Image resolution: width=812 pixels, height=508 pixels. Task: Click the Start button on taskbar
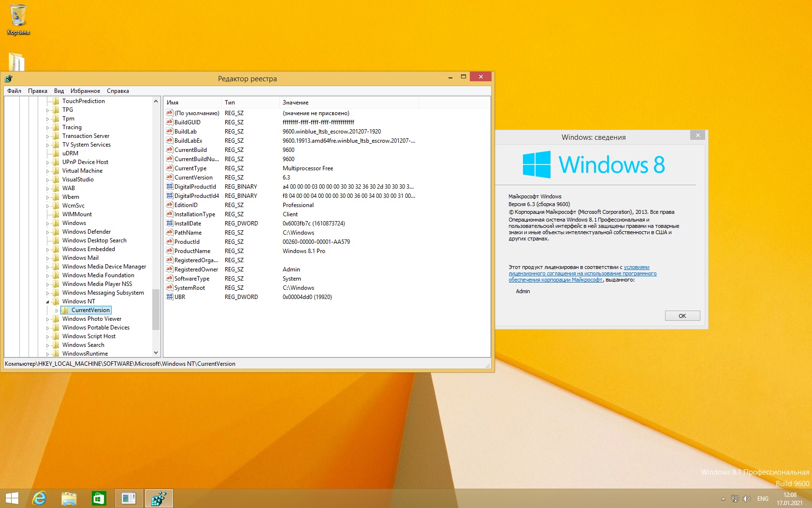[12, 498]
